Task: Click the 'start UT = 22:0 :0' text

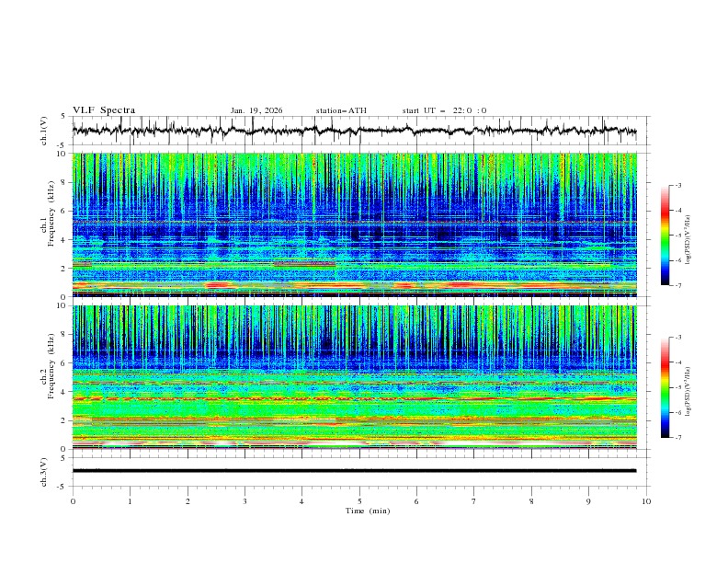Action: pos(444,110)
